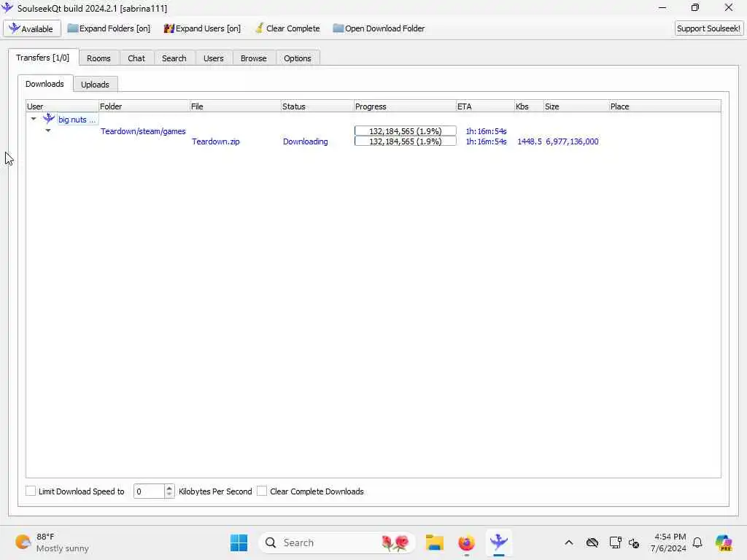The height and width of the screenshot is (560, 747).
Task: Click the cloud sync tray icon
Action: click(592, 542)
